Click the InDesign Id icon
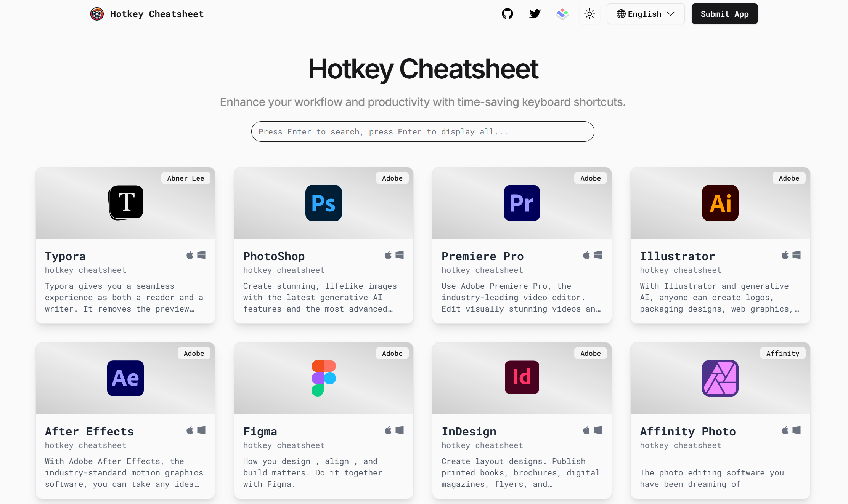The image size is (848, 504). pyautogui.click(x=522, y=377)
